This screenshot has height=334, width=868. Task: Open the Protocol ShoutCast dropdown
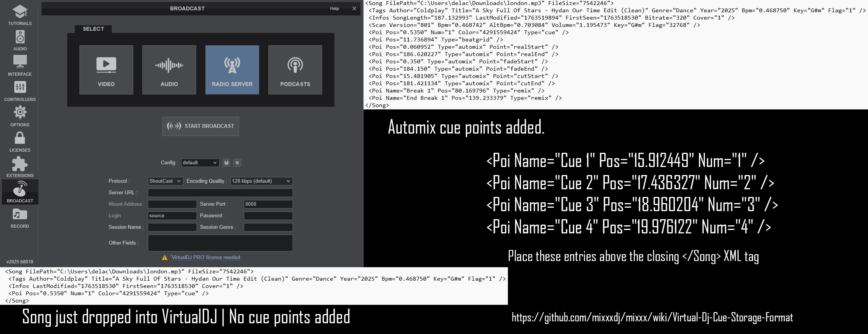point(165,181)
